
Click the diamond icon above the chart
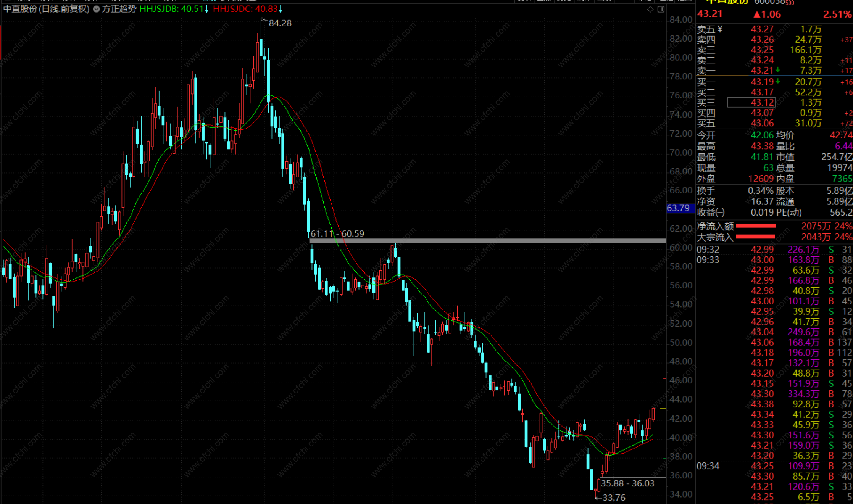pos(650,9)
